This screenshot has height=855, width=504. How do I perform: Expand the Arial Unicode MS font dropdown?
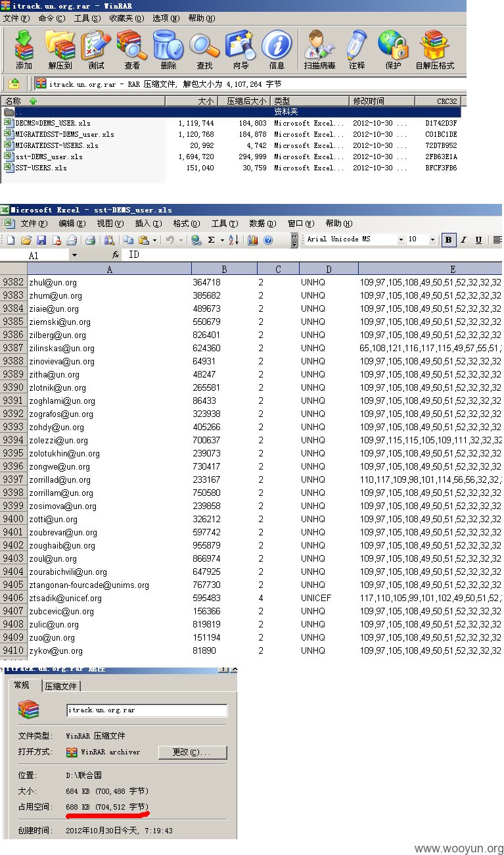tap(401, 240)
